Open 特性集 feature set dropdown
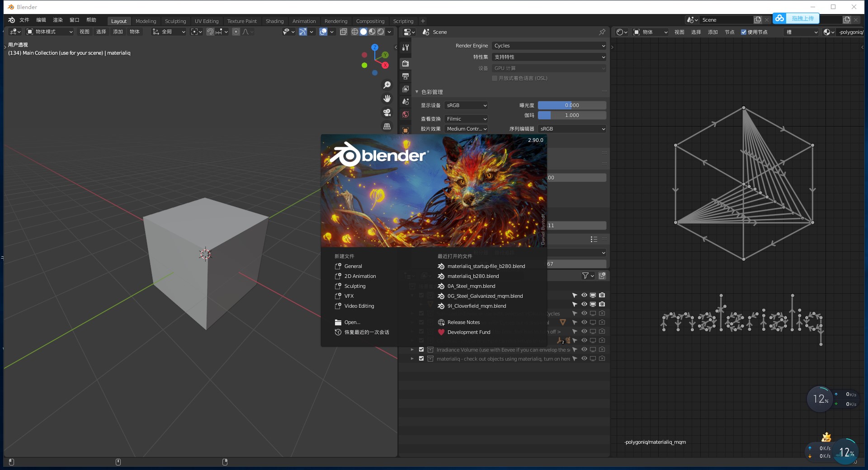 (x=549, y=57)
